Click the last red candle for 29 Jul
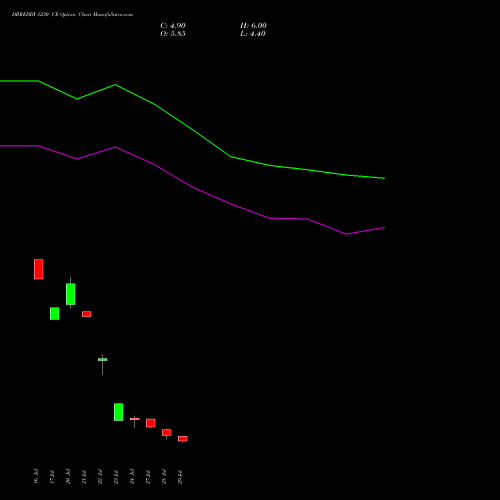Viewport: 500px width, 500px height. coord(183,439)
